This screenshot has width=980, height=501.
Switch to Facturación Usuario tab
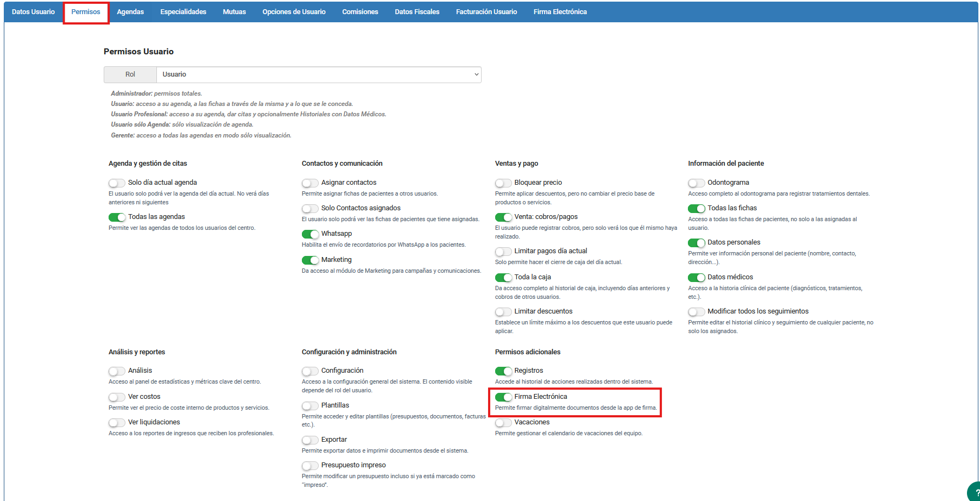coord(486,12)
